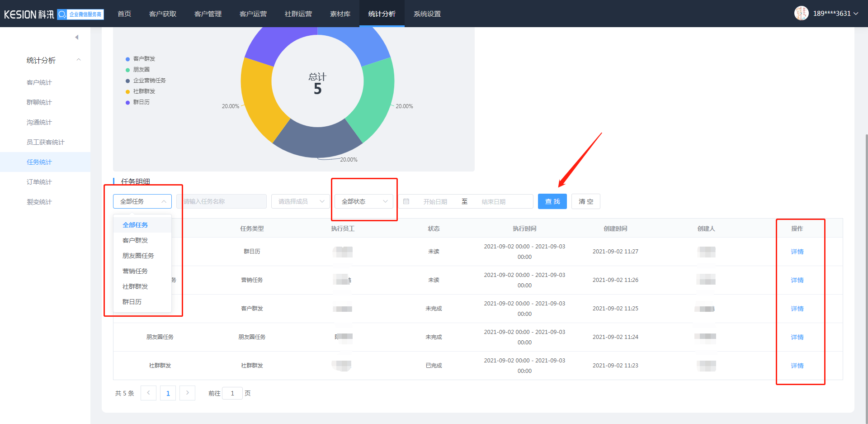Collapse the left sidebar with arrow icon
The image size is (868, 424).
pos(77,37)
